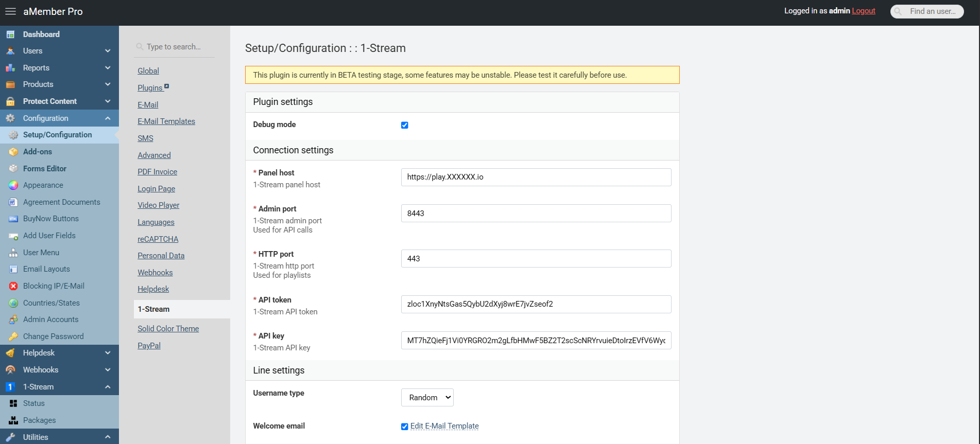Click the Users icon in sidebar
The width and height of the screenshot is (980, 444).
click(10, 51)
